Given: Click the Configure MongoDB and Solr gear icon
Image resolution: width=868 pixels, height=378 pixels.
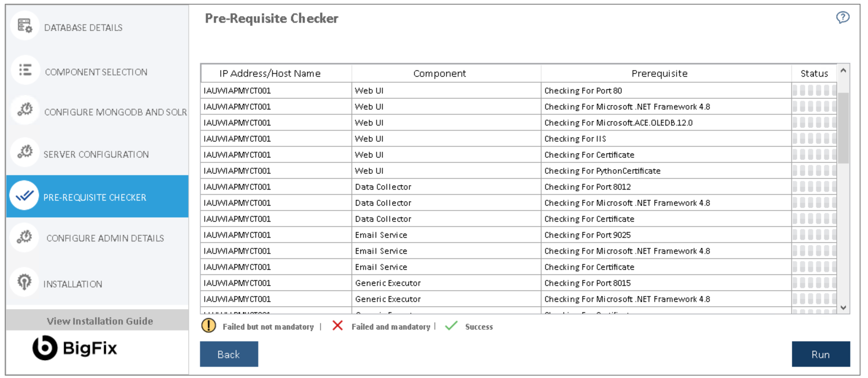Looking at the screenshot, I should 25,110.
